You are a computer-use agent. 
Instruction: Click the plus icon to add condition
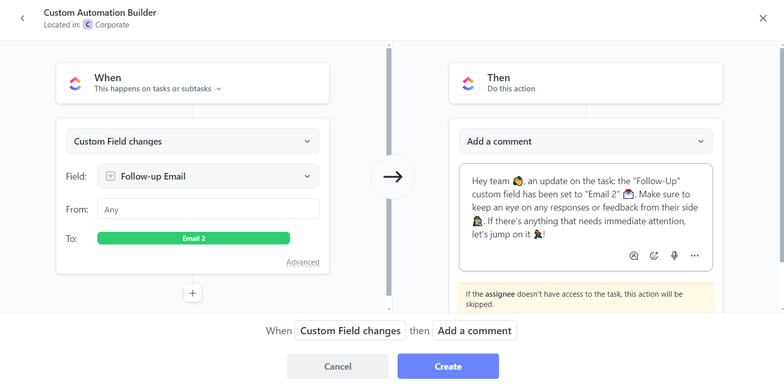tap(192, 293)
